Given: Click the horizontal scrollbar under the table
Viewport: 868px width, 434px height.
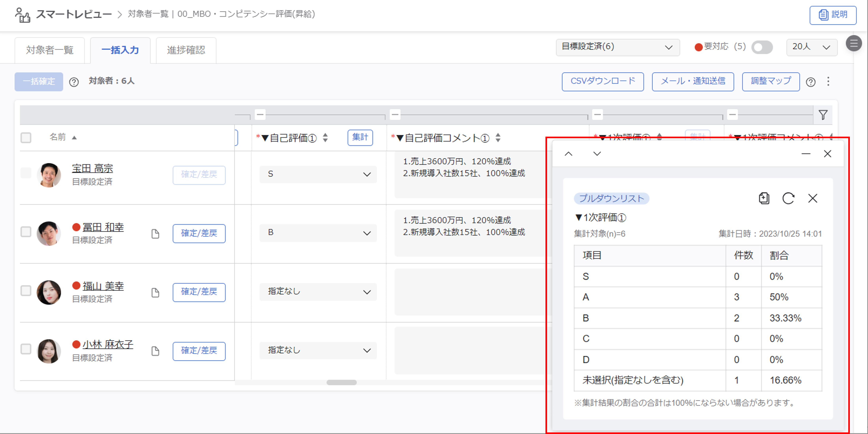Looking at the screenshot, I should [341, 382].
